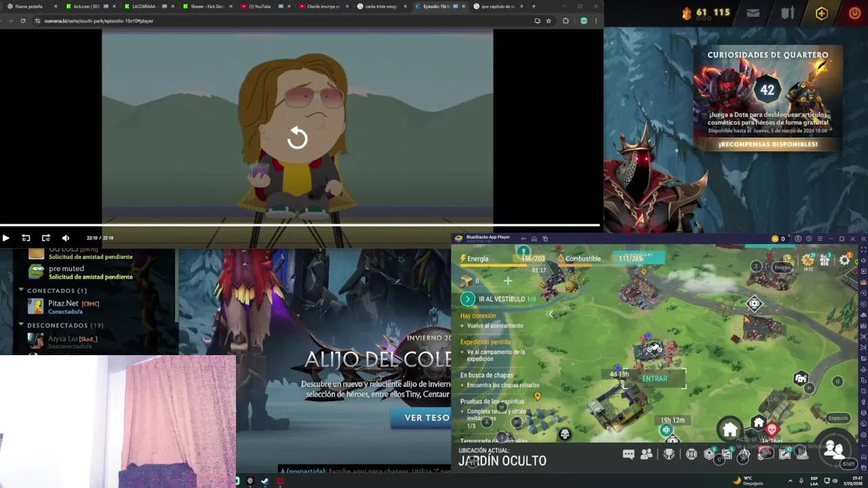Screen dimensions: 868x488
Task: Select the Hay conexión quest
Action: pyautogui.click(x=492, y=321)
